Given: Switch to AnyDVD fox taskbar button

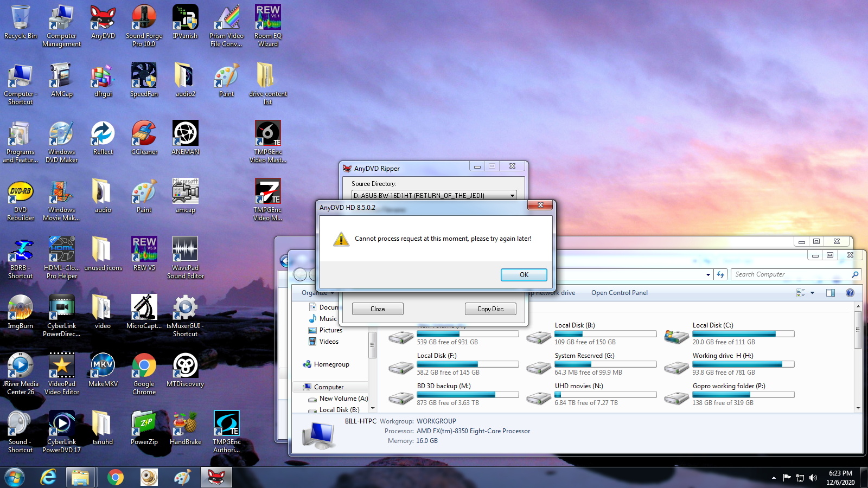Looking at the screenshot, I should pyautogui.click(x=216, y=477).
